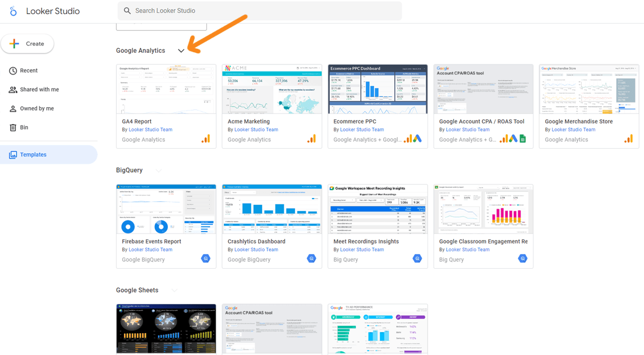Collapse the BigQuery section chevron

[x=159, y=170]
